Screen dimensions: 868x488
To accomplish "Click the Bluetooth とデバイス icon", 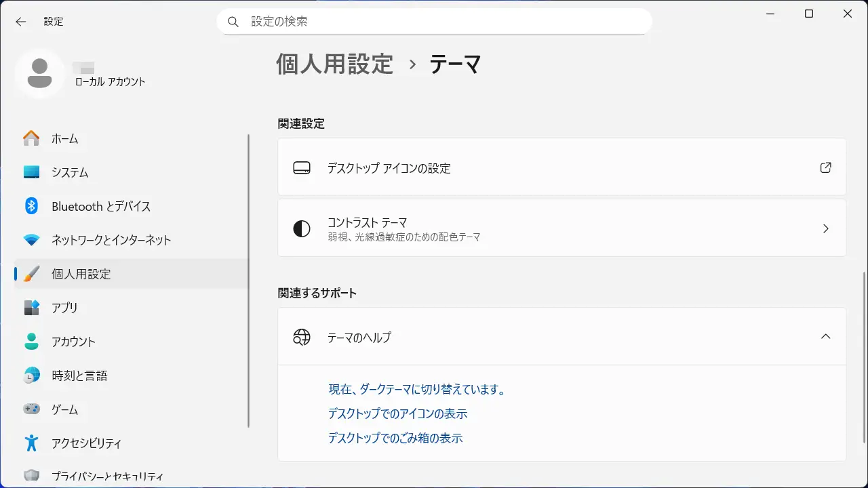I will click(x=31, y=206).
